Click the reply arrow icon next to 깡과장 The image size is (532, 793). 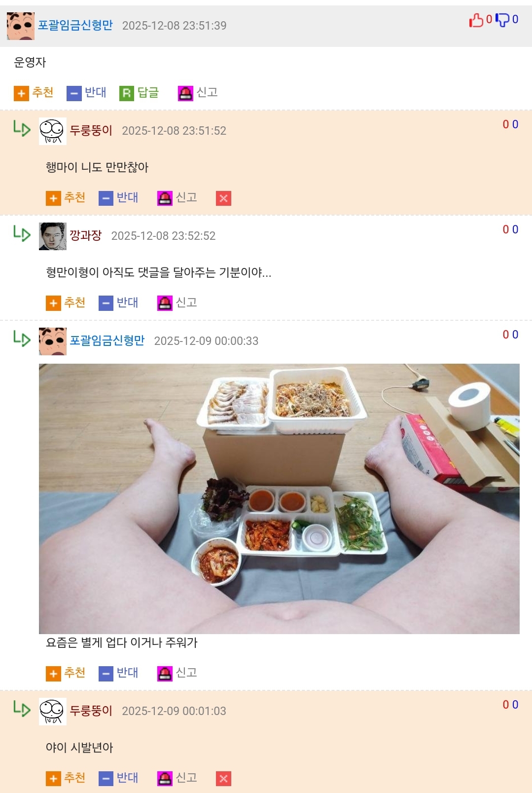tap(22, 233)
